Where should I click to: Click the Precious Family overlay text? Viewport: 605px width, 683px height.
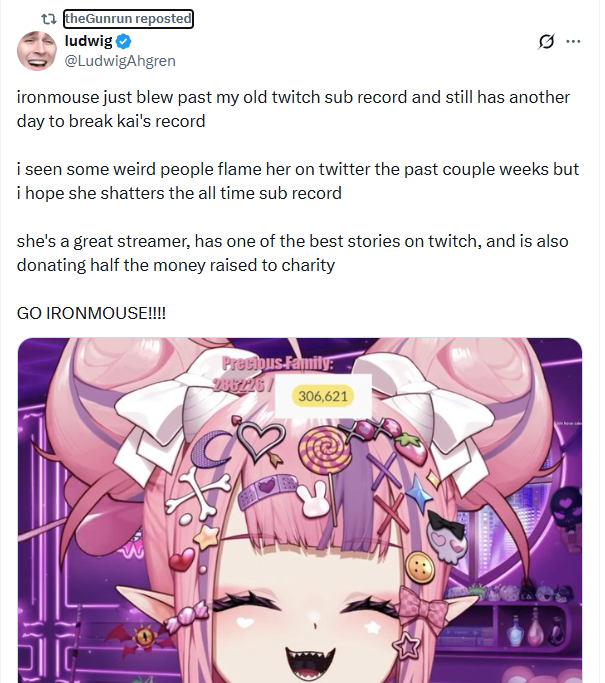(275, 363)
